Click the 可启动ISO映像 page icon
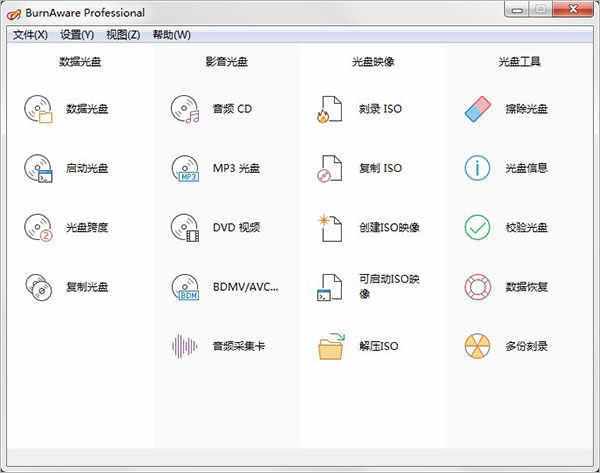Image resolution: width=600 pixels, height=473 pixels. click(x=329, y=287)
